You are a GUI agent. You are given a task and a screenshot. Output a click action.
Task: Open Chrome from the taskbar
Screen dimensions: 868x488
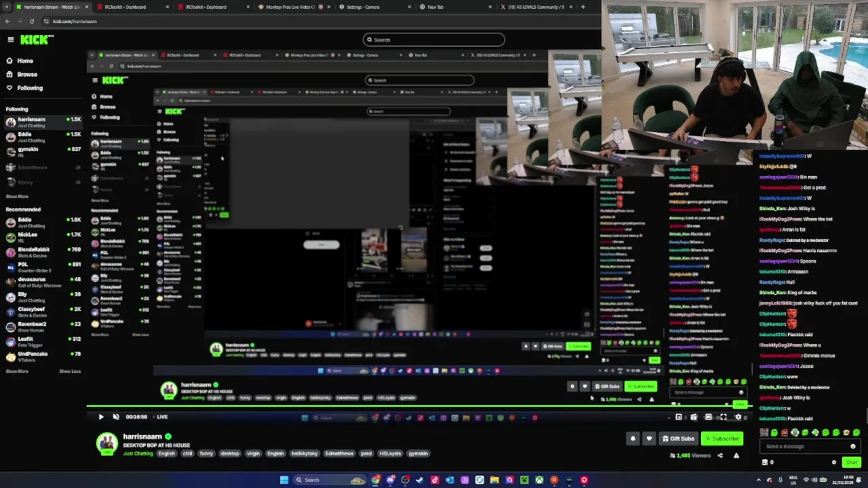[375, 480]
